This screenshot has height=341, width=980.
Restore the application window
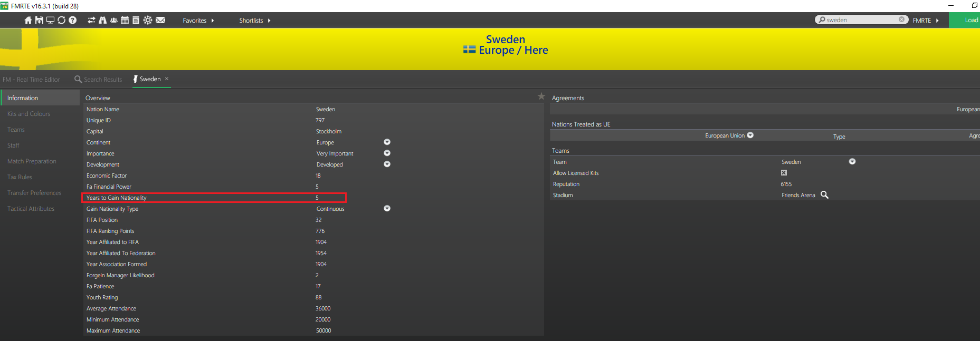(x=975, y=5)
